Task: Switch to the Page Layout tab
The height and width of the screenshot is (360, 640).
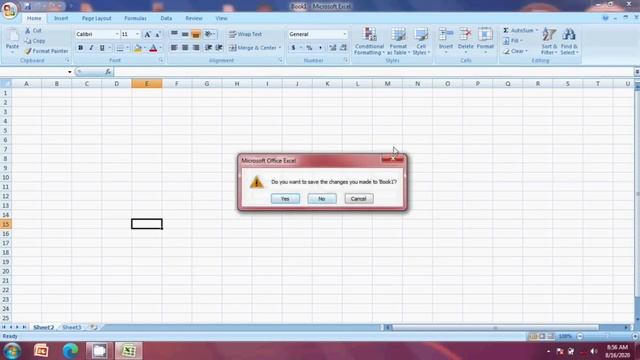Action: [96, 18]
